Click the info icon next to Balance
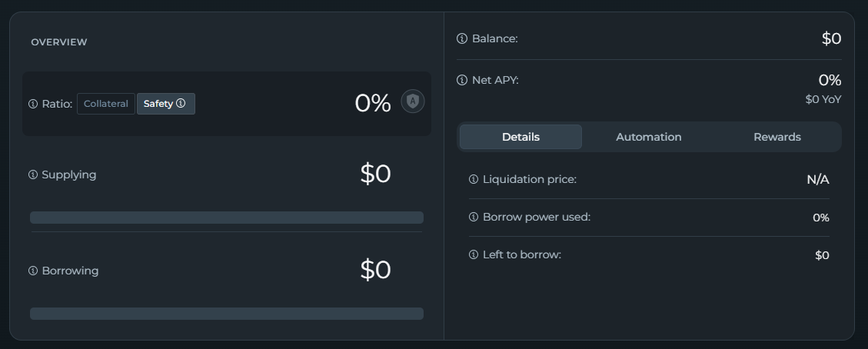 (x=462, y=38)
